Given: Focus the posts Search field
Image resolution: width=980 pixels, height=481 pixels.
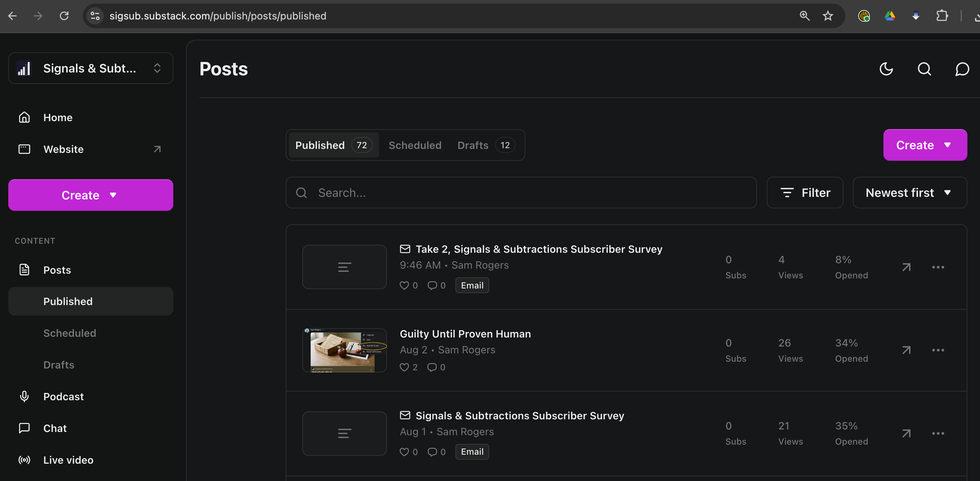Looking at the screenshot, I should point(521,193).
